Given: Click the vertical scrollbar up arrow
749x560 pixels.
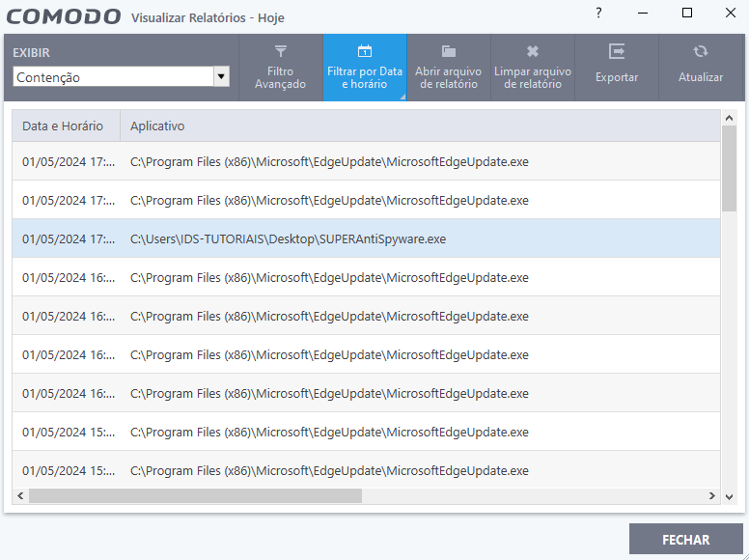Looking at the screenshot, I should click(730, 118).
